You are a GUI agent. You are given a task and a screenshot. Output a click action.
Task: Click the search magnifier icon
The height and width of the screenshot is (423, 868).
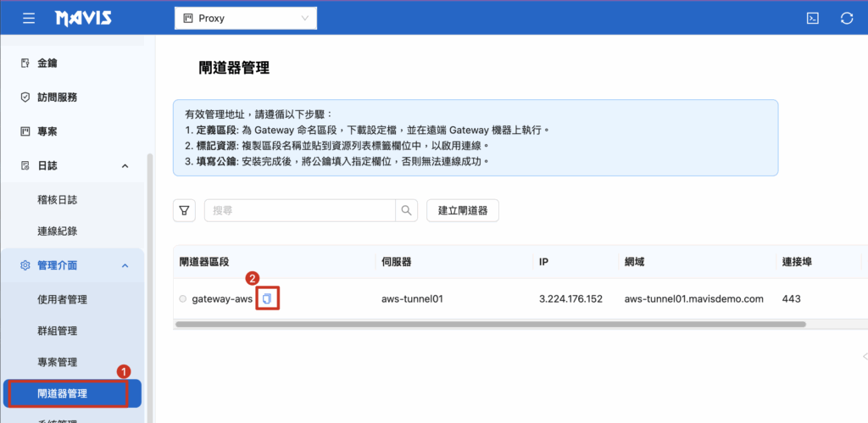(407, 210)
